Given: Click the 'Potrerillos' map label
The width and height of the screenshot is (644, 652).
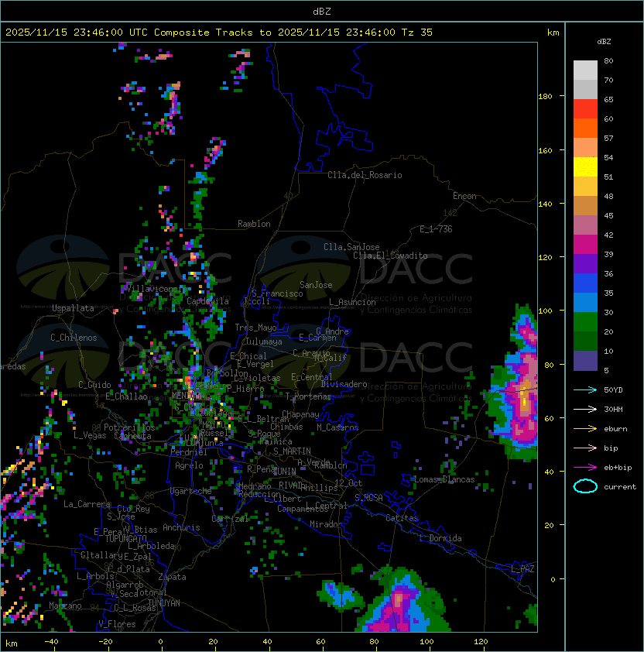Looking at the screenshot, I should pyautogui.click(x=129, y=427).
